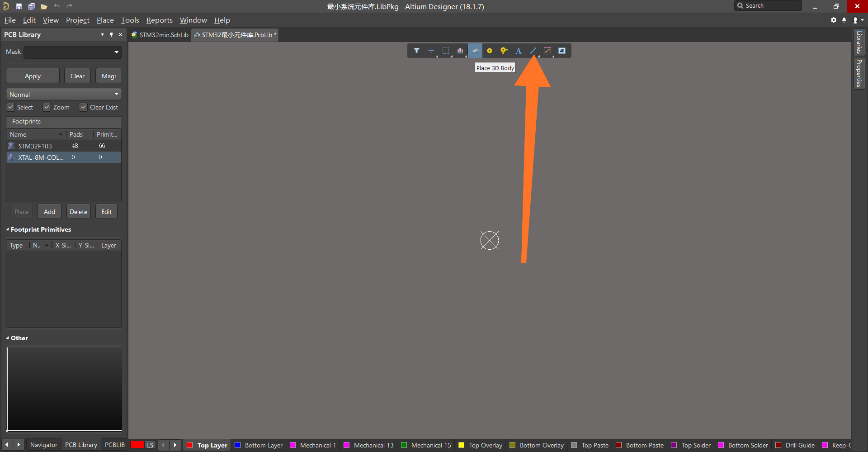Open the Mask dropdown

pos(117,52)
